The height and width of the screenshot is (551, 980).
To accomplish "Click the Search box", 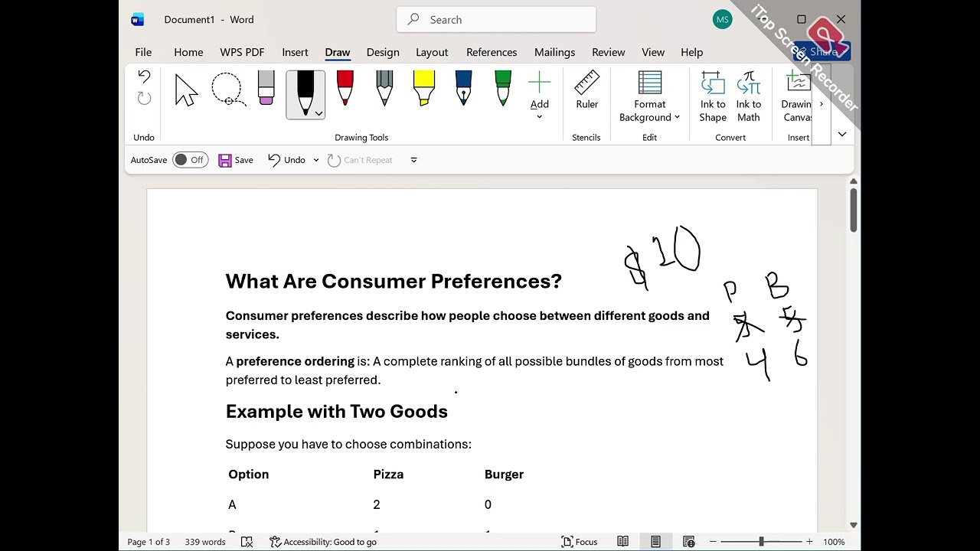I will click(496, 20).
